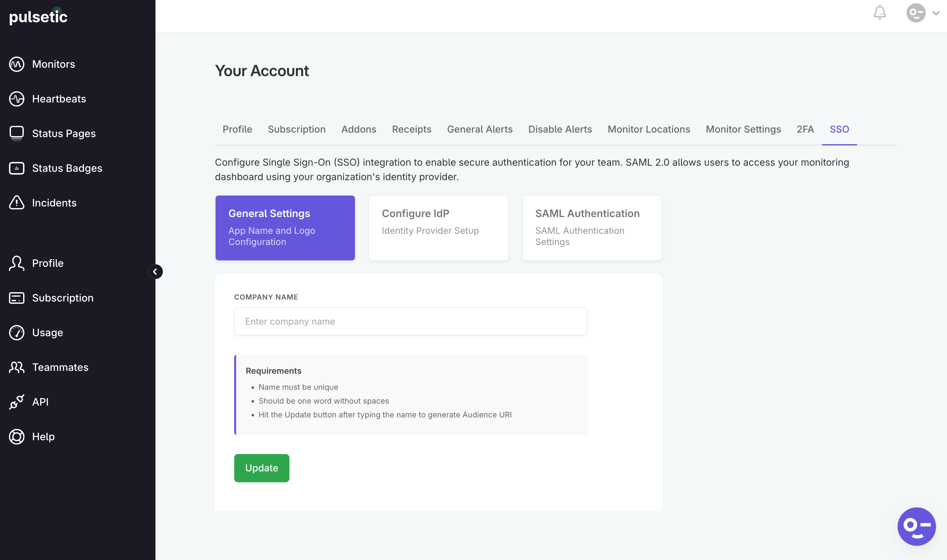This screenshot has width=947, height=560.
Task: Collapse the sidebar with chevron arrow
Action: [155, 272]
